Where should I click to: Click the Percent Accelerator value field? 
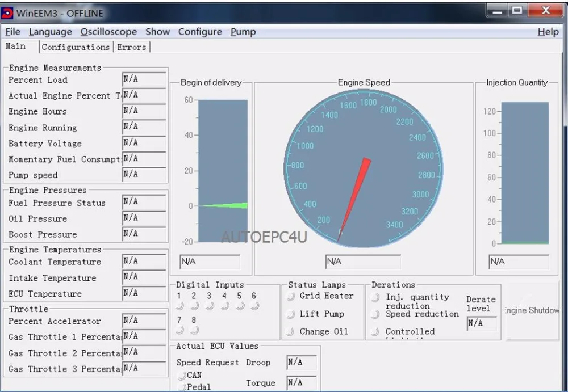click(144, 320)
